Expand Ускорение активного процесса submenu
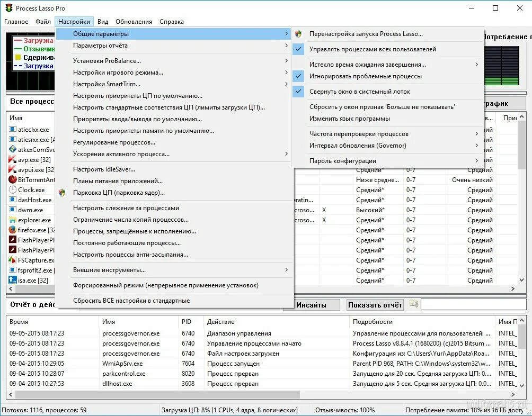Viewport: 532px width, 416px height. (174, 154)
